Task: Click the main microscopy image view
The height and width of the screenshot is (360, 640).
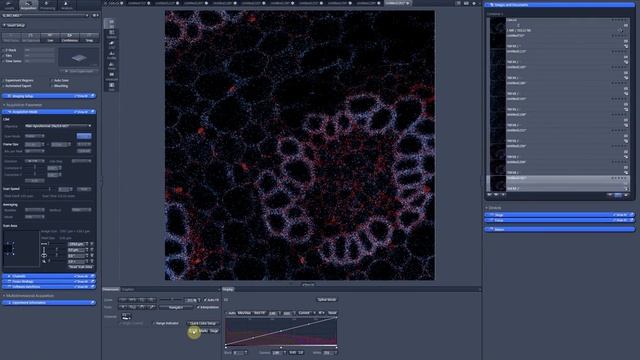Action: (x=300, y=145)
